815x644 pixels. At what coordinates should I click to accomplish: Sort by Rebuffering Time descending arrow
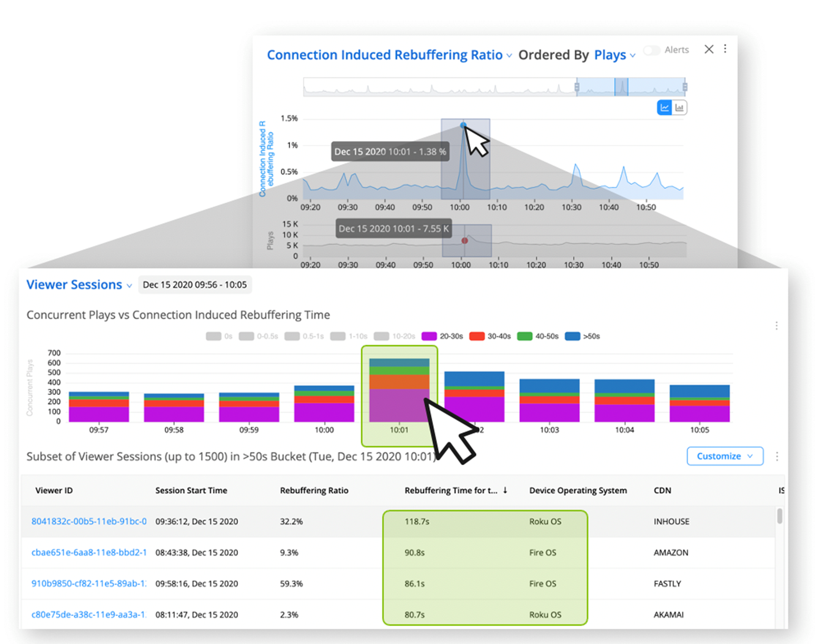[x=505, y=490]
